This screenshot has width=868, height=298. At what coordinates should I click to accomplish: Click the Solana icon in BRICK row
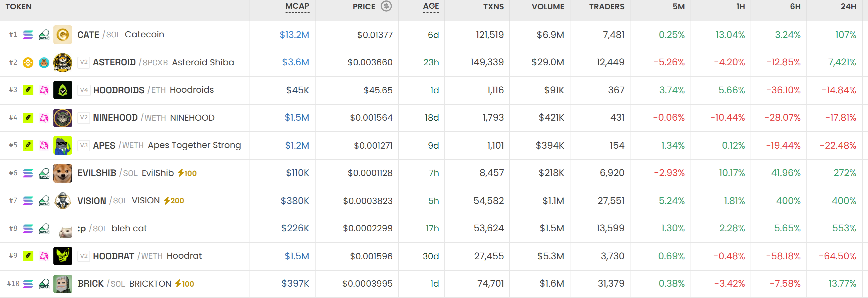[x=28, y=284]
